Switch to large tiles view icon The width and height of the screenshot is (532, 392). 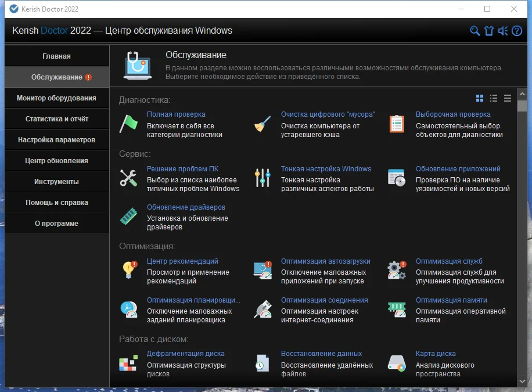pos(480,98)
